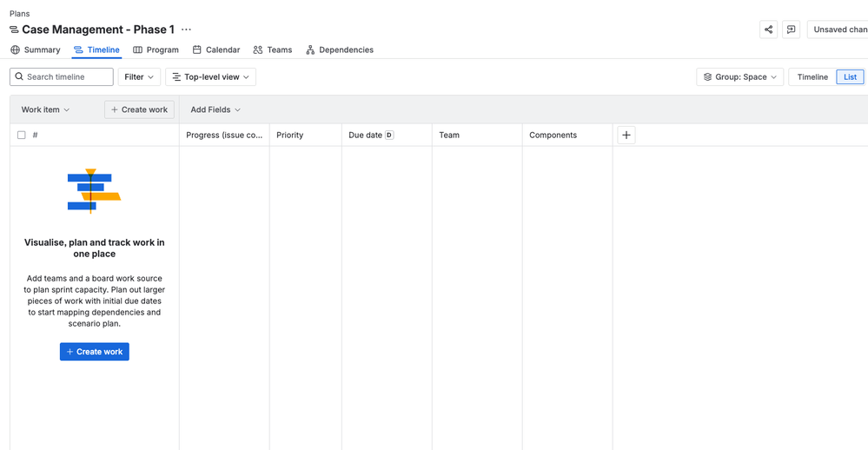Click the Team column header
The height and width of the screenshot is (450, 868).
[x=477, y=135]
